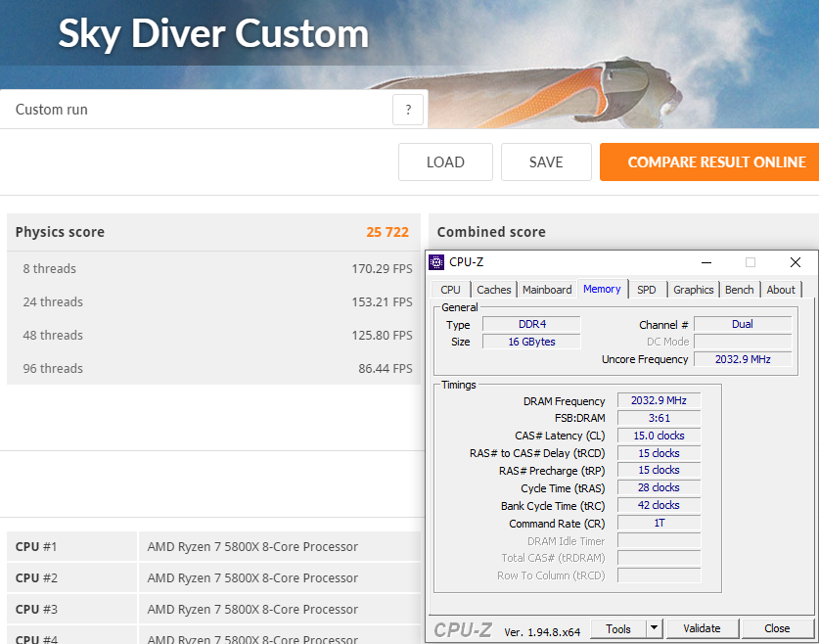Click the 48 threads row label
Screen dimensions: 819x644
pos(53,336)
